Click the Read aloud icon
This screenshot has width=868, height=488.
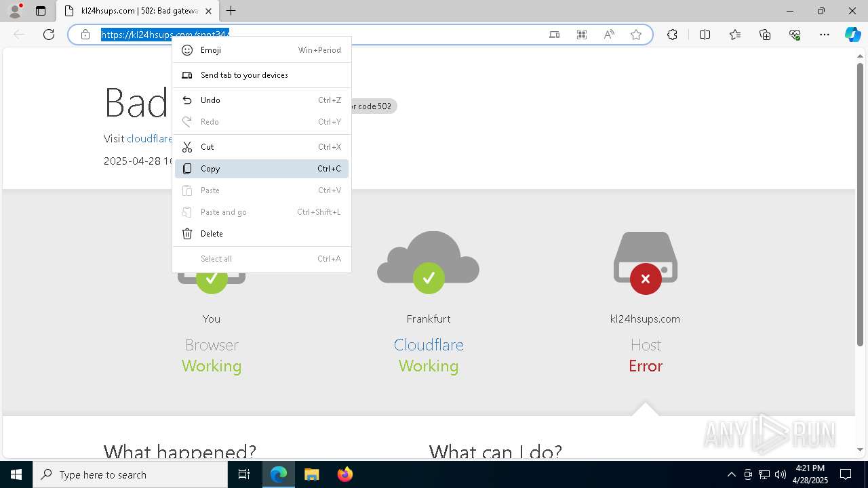pyautogui.click(x=609, y=35)
